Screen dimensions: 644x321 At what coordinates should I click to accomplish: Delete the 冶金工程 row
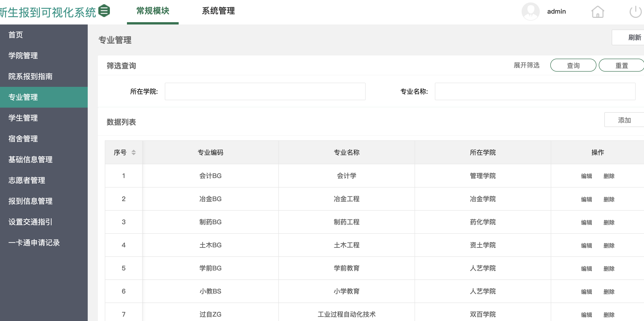[x=609, y=199]
